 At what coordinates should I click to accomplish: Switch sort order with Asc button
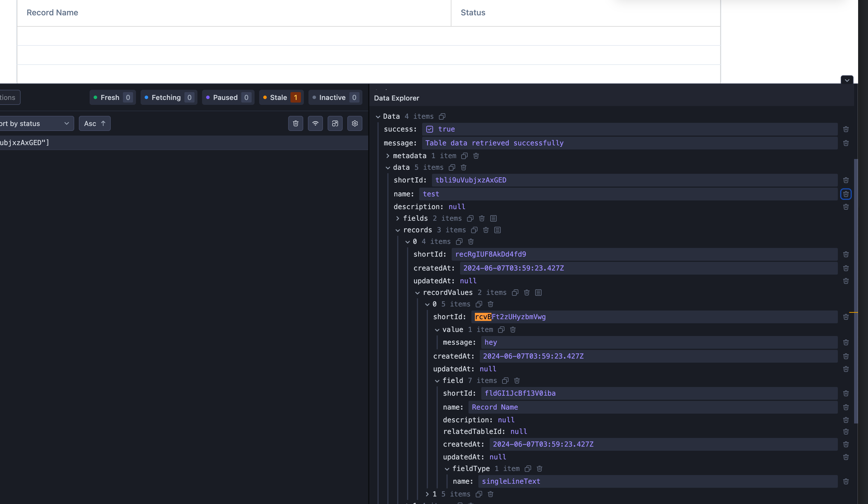95,123
